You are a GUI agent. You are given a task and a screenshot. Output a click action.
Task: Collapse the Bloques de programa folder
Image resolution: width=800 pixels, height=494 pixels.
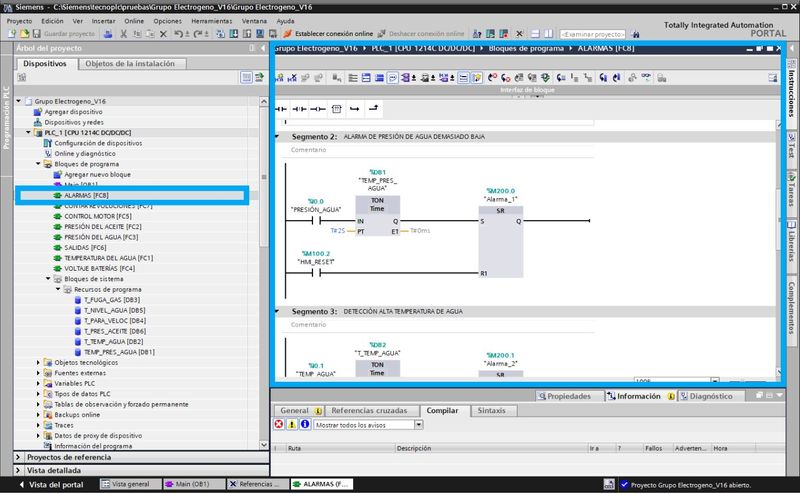tap(38, 164)
